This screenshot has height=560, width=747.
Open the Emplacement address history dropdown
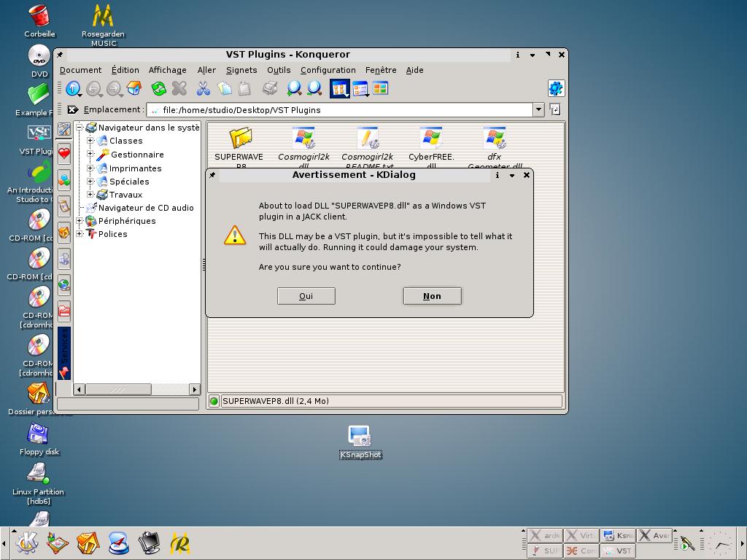click(538, 110)
